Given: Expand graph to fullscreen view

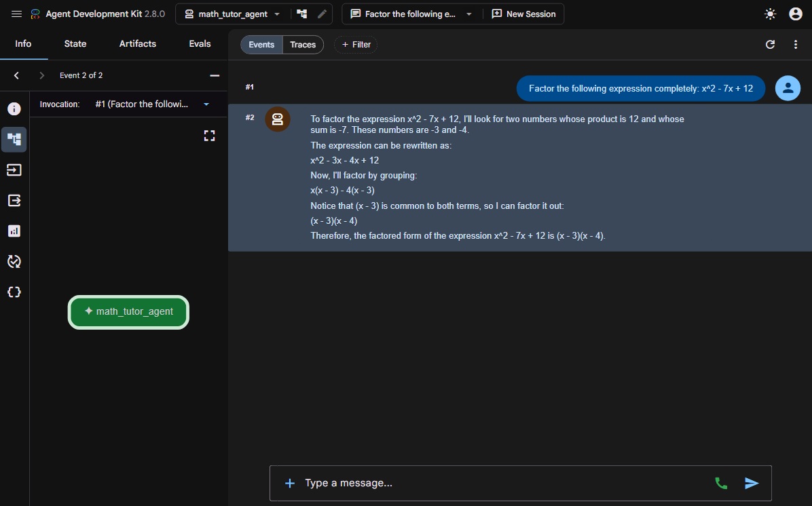Looking at the screenshot, I should pyautogui.click(x=209, y=136).
